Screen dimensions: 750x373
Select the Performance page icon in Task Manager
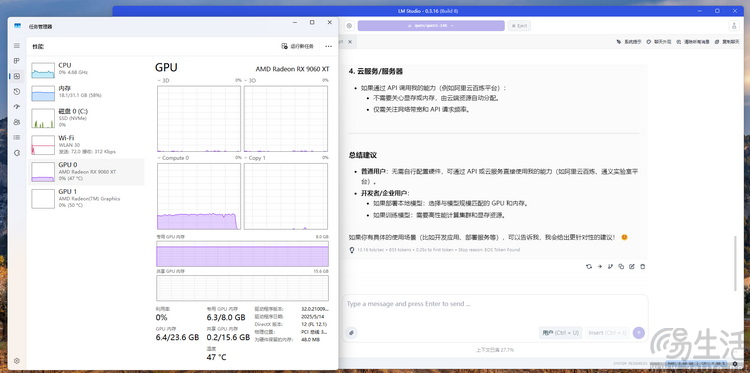pos(17,76)
